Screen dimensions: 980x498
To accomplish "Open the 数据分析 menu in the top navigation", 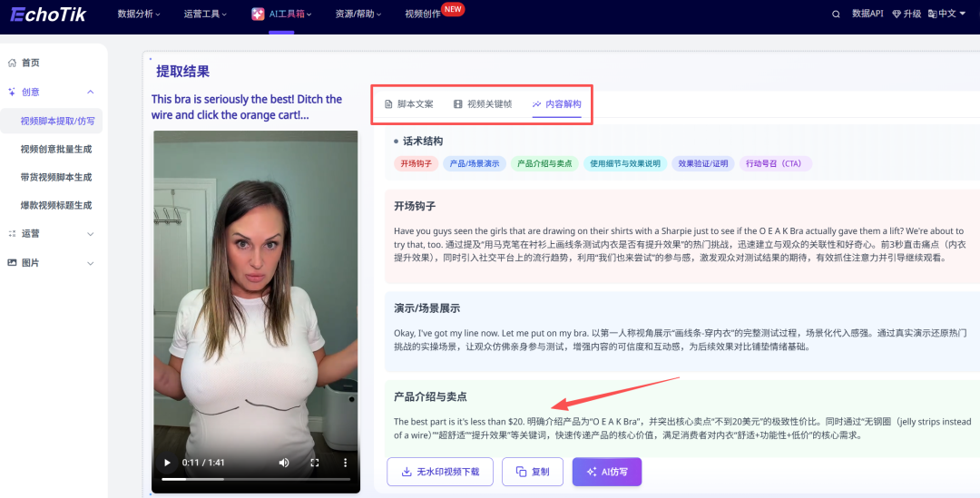I will [x=138, y=14].
